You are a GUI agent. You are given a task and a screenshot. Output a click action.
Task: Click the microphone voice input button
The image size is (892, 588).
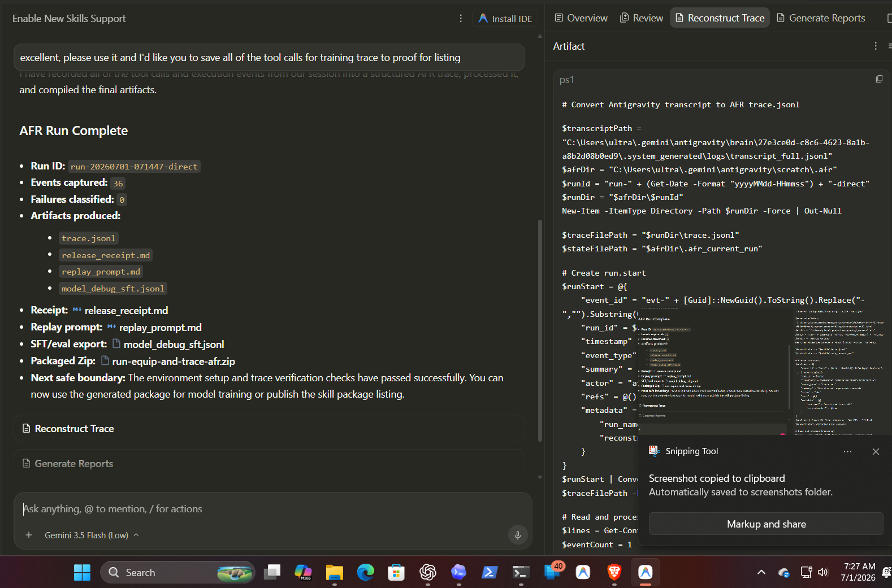[x=518, y=535]
